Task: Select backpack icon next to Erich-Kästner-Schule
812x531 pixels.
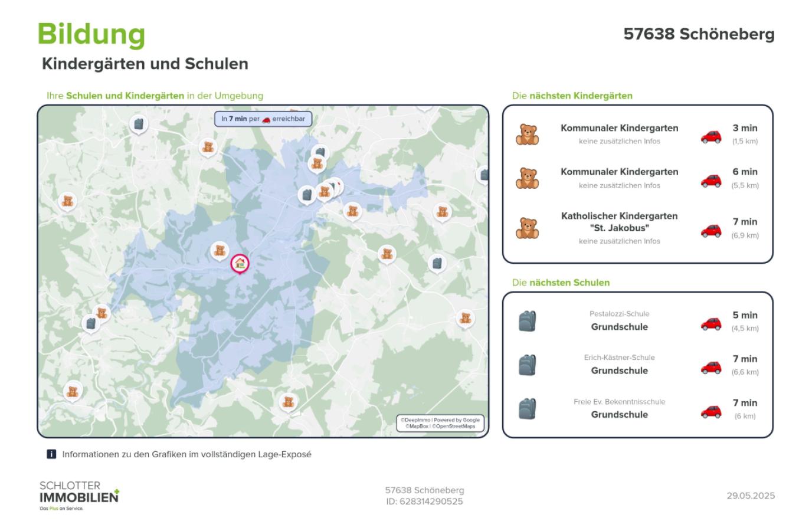Action: (527, 365)
